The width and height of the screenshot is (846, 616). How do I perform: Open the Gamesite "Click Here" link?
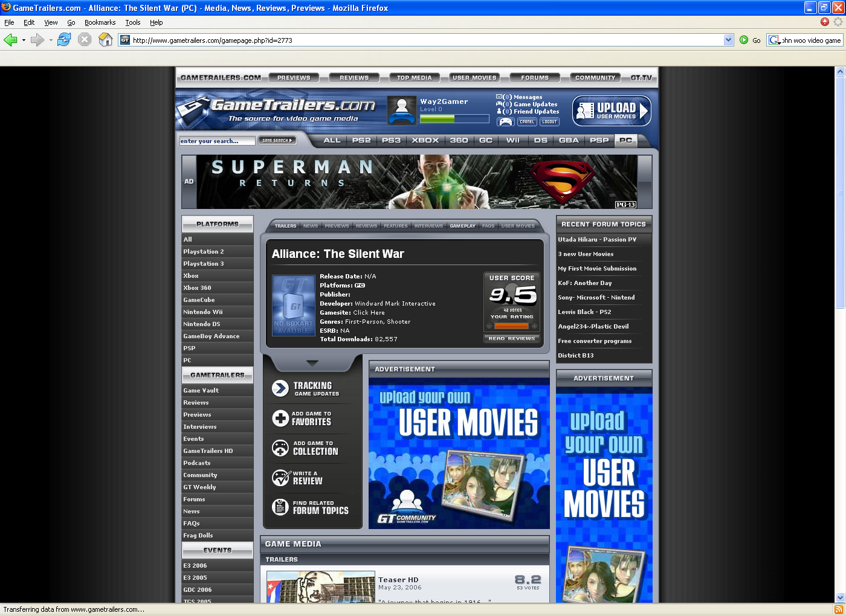pyautogui.click(x=369, y=313)
